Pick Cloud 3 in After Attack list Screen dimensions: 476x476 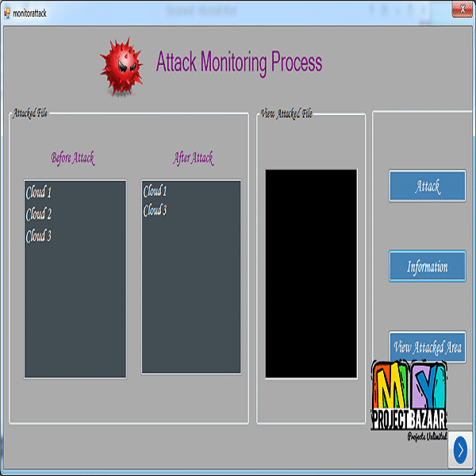[155, 211]
